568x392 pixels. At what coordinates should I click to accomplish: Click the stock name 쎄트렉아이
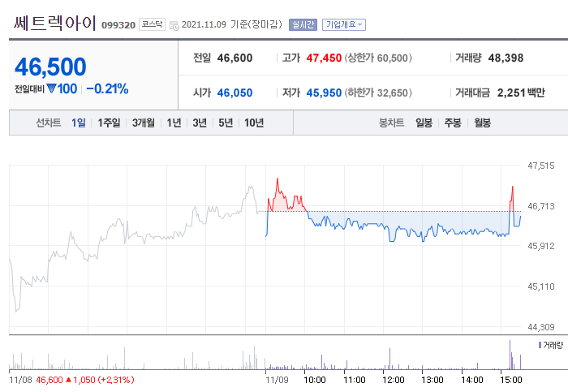pos(55,24)
